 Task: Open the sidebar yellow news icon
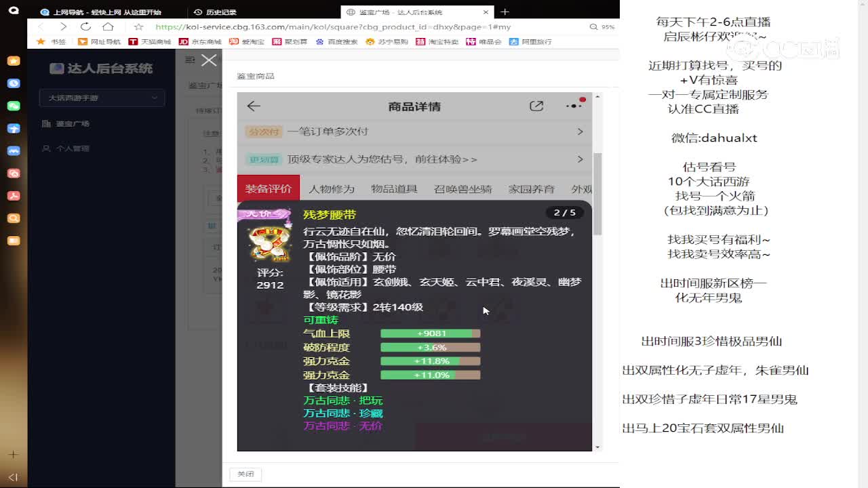pyautogui.click(x=13, y=240)
